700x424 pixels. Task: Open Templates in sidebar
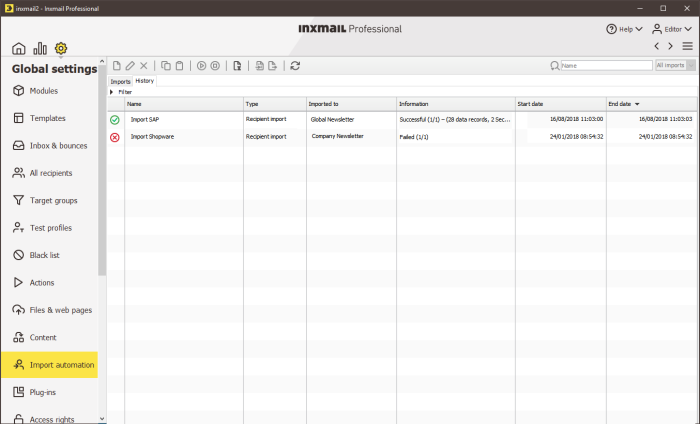coord(49,118)
